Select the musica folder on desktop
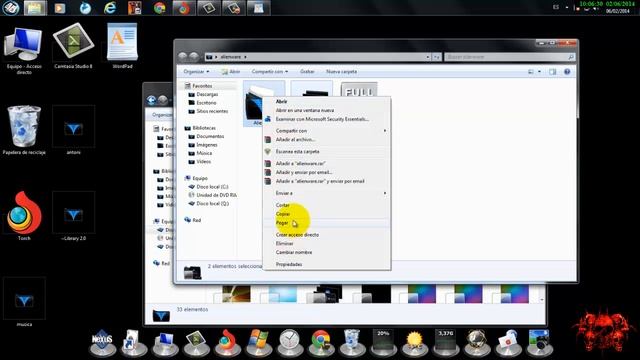 point(24,302)
